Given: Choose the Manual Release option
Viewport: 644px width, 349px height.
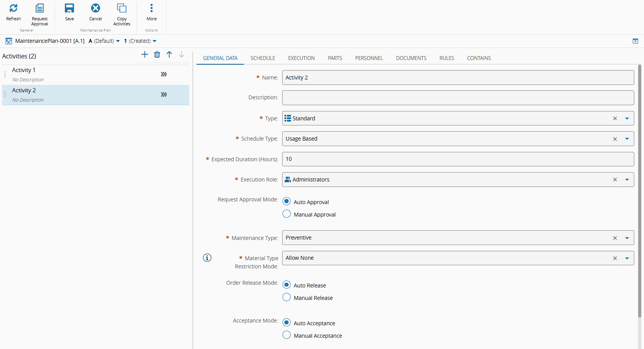Looking at the screenshot, I should click(287, 298).
